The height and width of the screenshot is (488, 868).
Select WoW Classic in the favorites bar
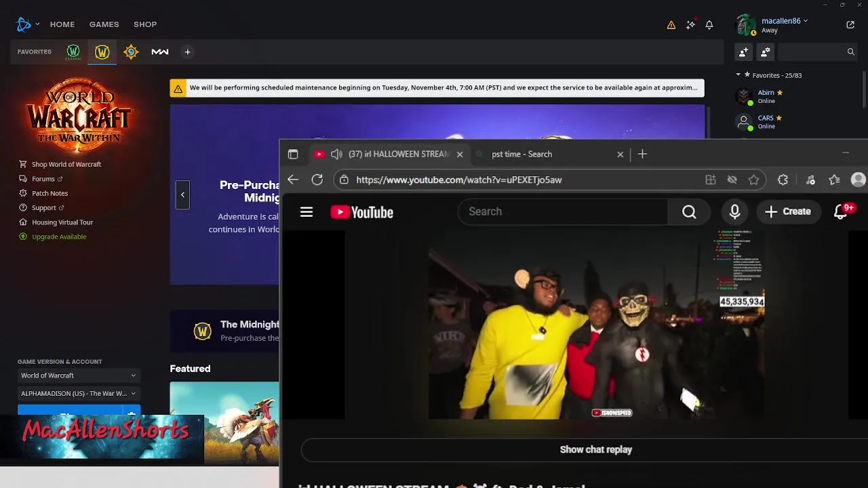coord(73,52)
